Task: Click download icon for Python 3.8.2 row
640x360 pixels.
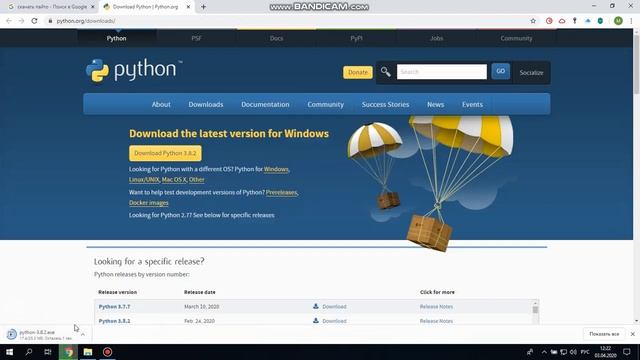Action: point(316,321)
